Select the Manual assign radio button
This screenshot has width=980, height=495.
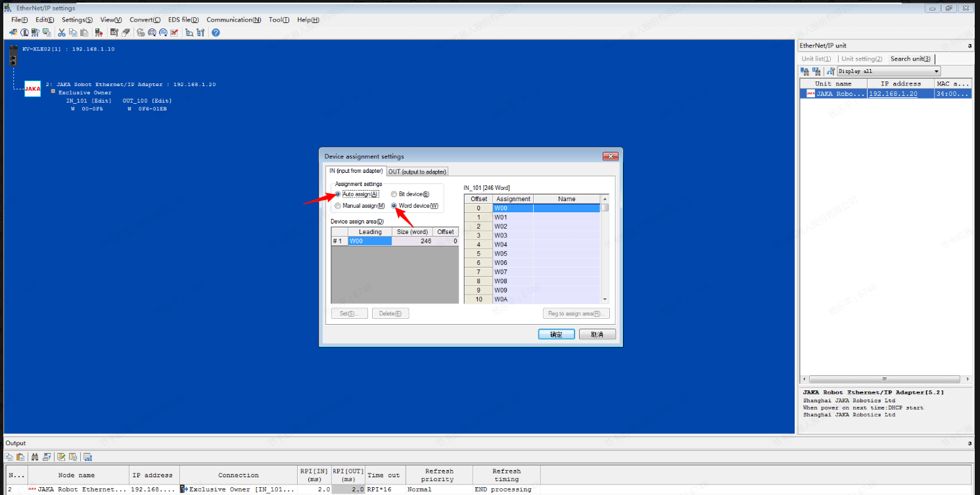pyautogui.click(x=338, y=206)
